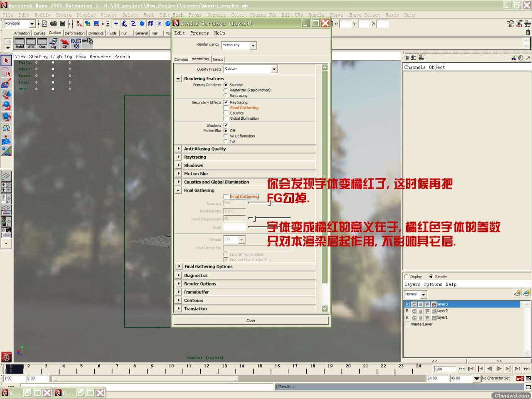This screenshot has height=399, width=532.
Task: Collapse Final Gathering section
Action: 178,190
